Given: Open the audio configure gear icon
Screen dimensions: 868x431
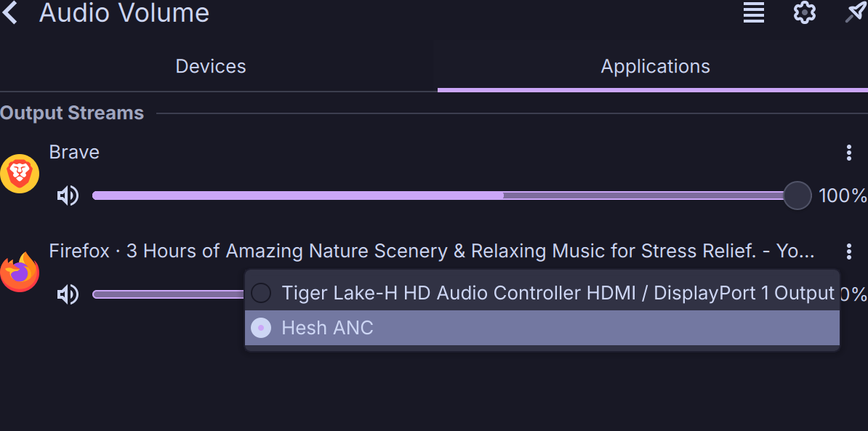Looking at the screenshot, I should click(x=805, y=12).
